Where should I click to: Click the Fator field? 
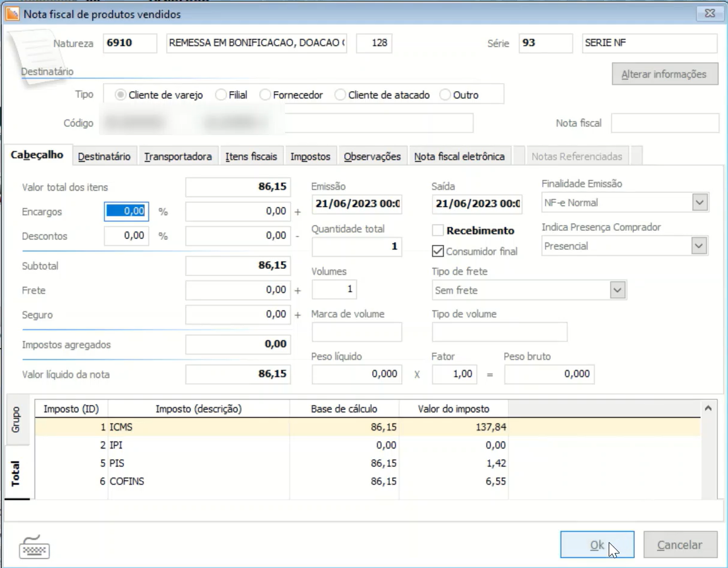(455, 374)
